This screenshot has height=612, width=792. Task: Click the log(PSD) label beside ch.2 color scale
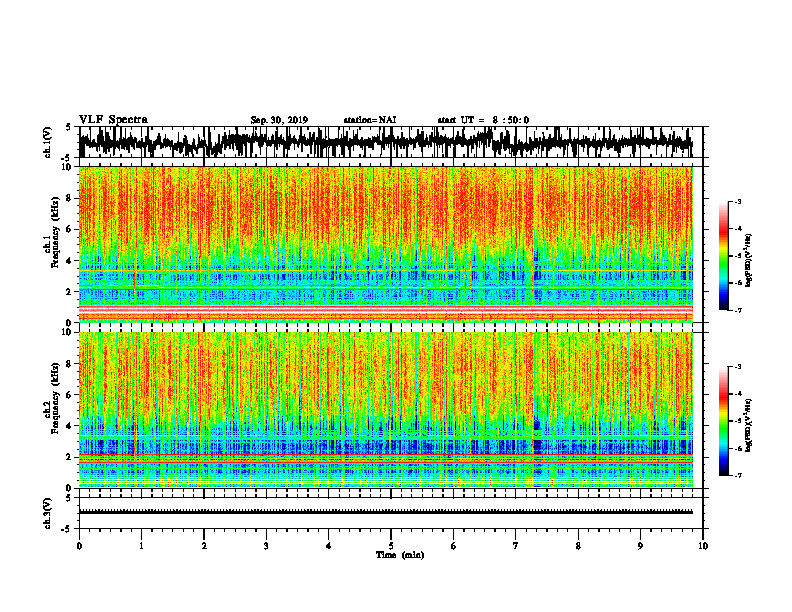pos(749,425)
